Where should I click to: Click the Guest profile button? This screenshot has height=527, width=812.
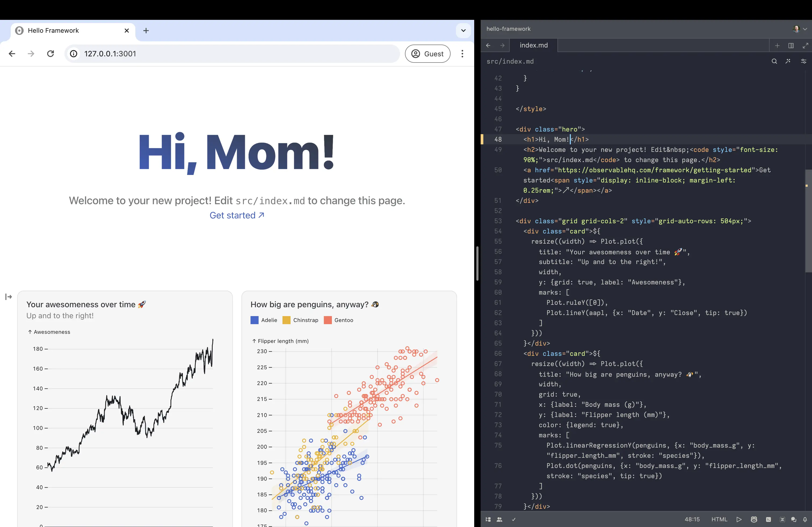point(427,53)
